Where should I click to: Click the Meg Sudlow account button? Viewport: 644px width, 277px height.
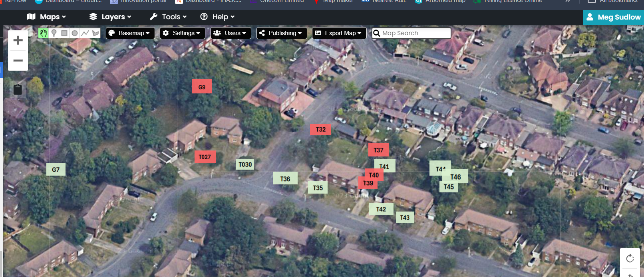(613, 17)
